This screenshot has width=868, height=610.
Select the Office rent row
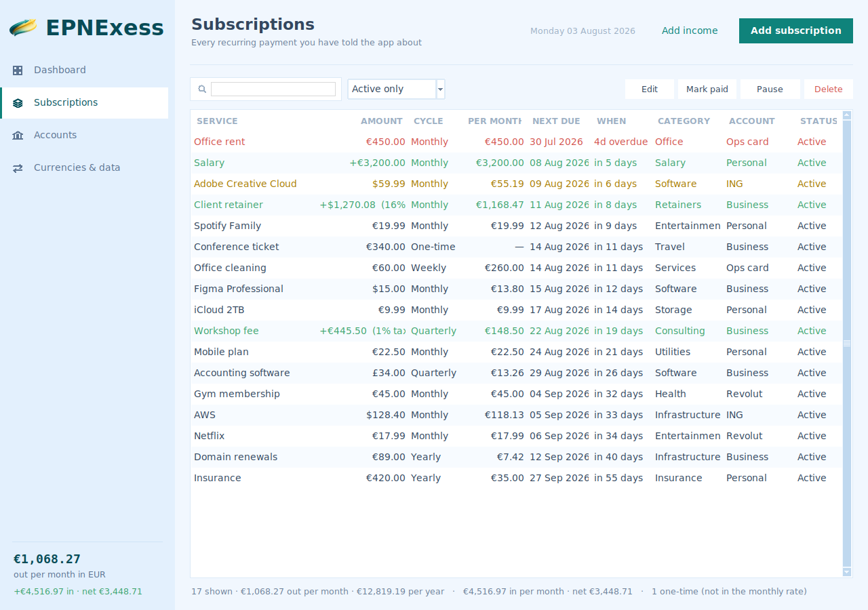pyautogui.click(x=517, y=142)
